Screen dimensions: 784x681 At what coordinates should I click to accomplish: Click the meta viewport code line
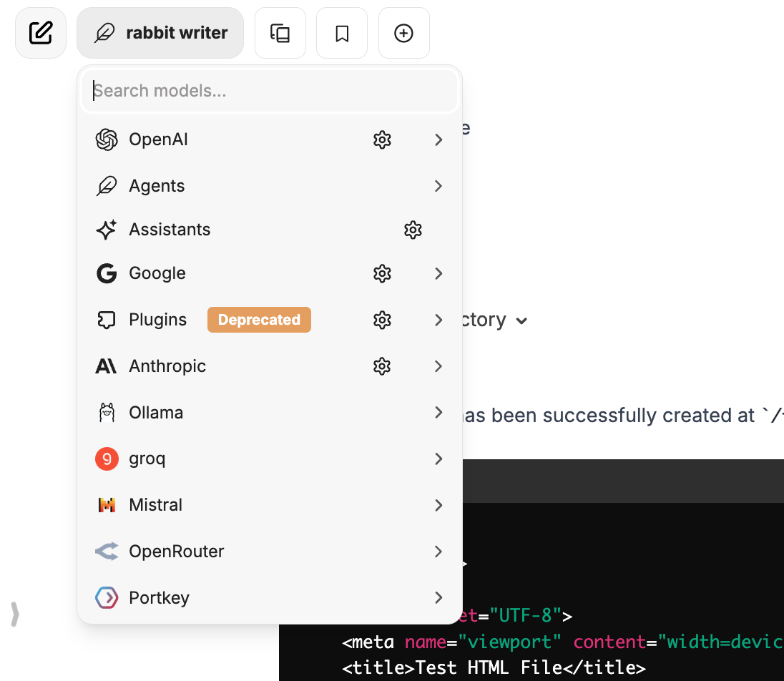[562, 642]
